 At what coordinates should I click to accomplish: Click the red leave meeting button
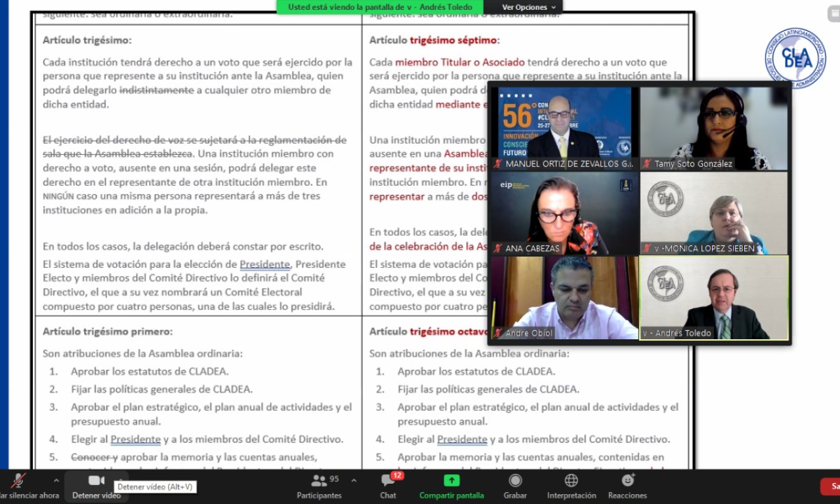831,486
